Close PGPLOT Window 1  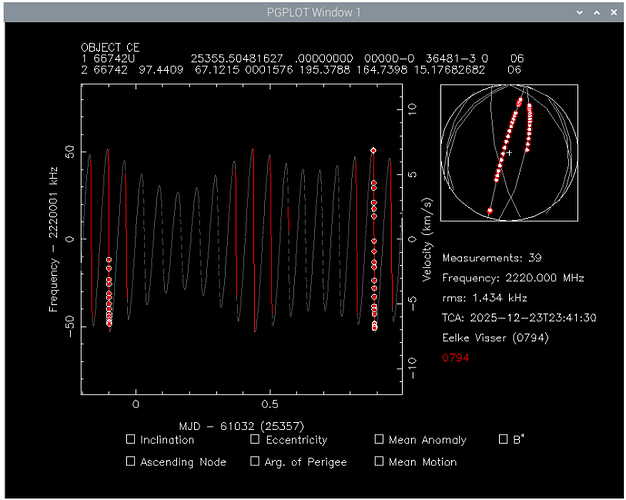click(612, 12)
